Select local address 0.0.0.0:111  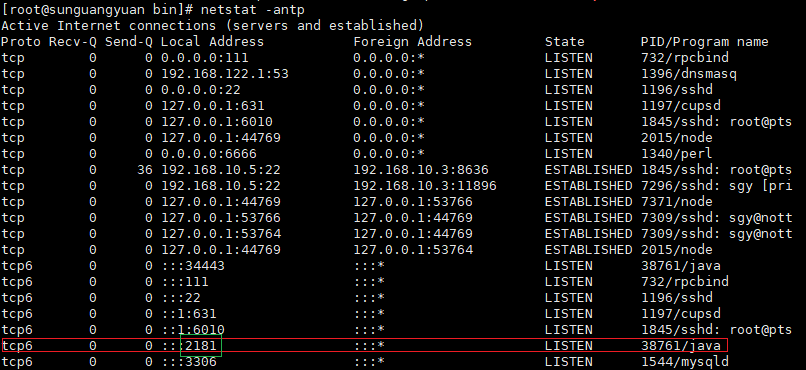pos(205,58)
